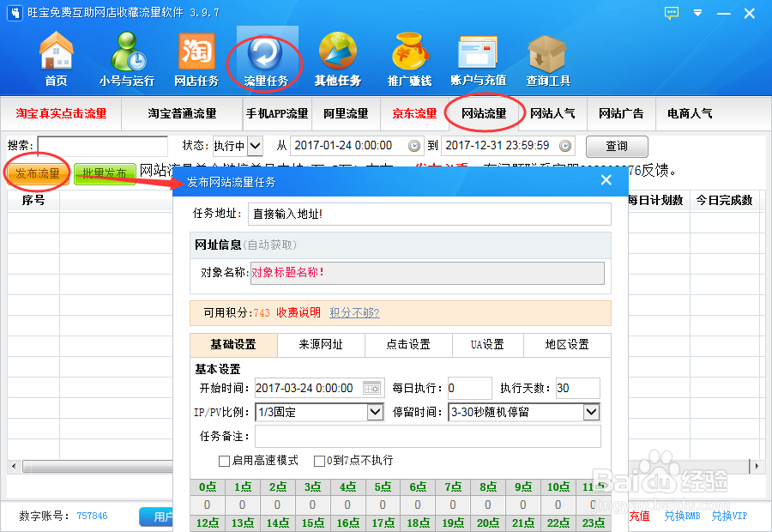The height and width of the screenshot is (532, 772).
Task: Click the 搜索 search input field
Action: coord(103,146)
